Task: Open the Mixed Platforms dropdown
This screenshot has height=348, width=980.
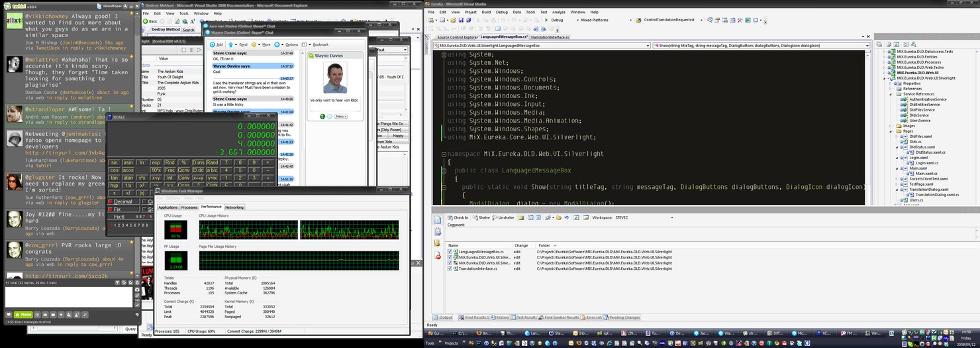Action: pos(630,20)
